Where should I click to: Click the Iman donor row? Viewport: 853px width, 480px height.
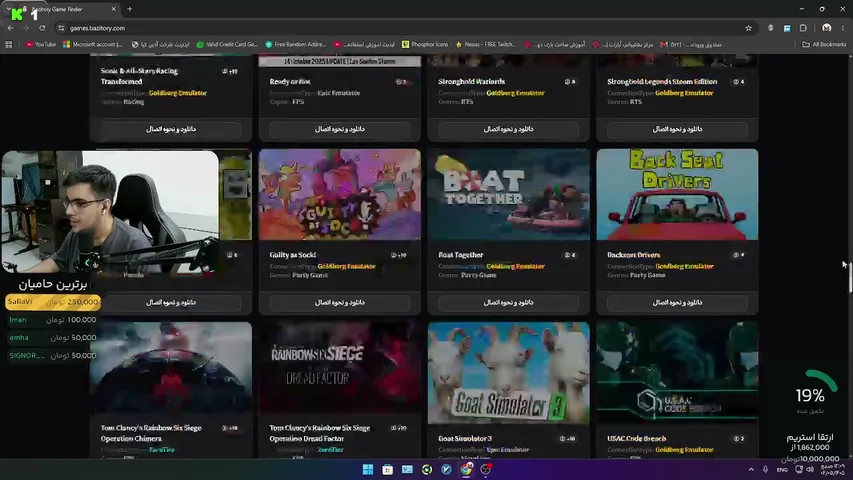coord(53,320)
